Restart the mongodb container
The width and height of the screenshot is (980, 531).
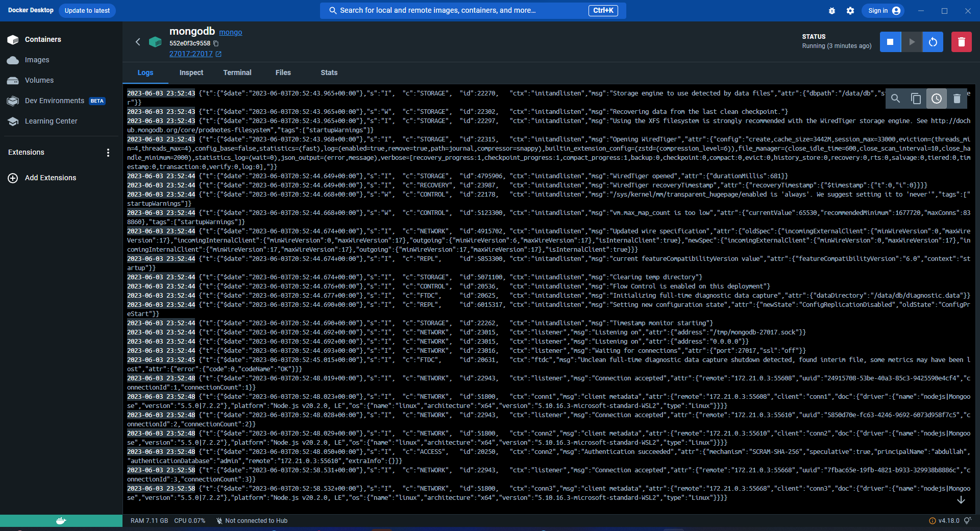tap(933, 42)
